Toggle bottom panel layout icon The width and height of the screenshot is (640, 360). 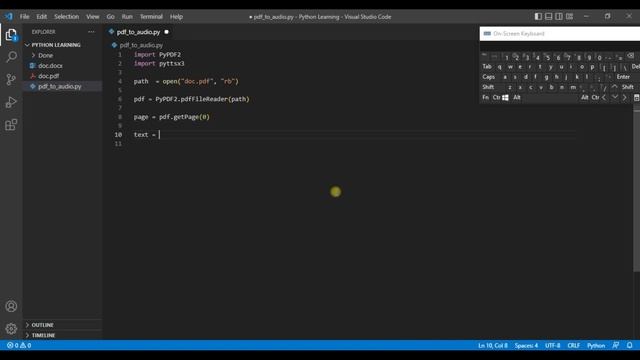point(549,16)
